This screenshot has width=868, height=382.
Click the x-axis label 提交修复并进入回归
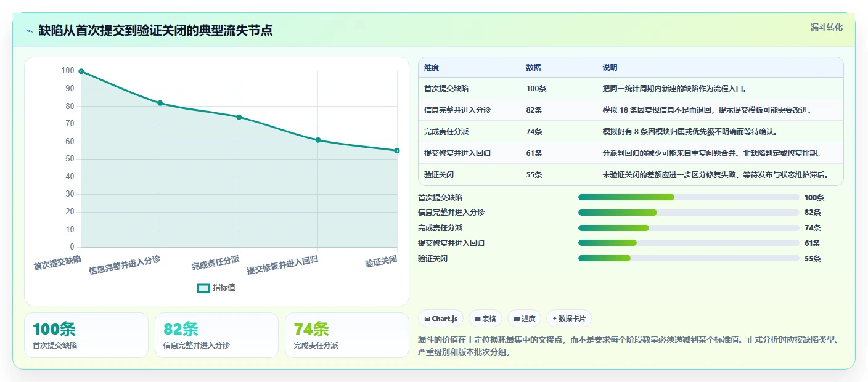(282, 266)
